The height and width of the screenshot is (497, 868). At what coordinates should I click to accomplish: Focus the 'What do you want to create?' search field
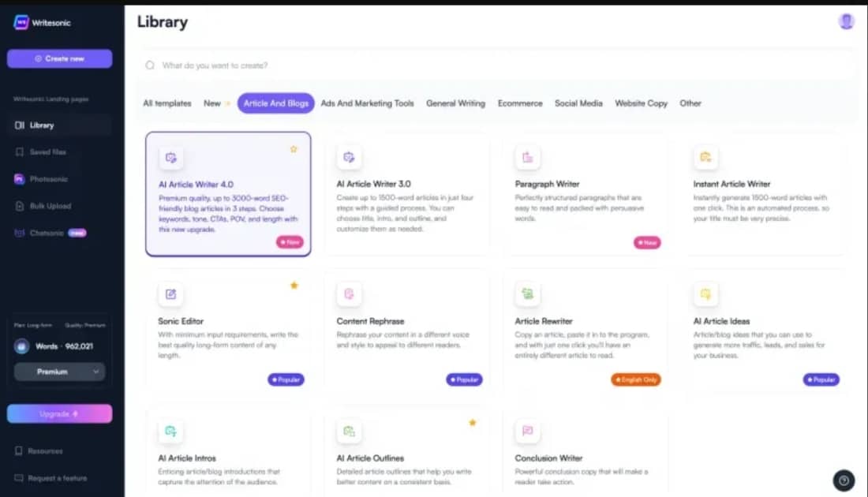point(496,65)
